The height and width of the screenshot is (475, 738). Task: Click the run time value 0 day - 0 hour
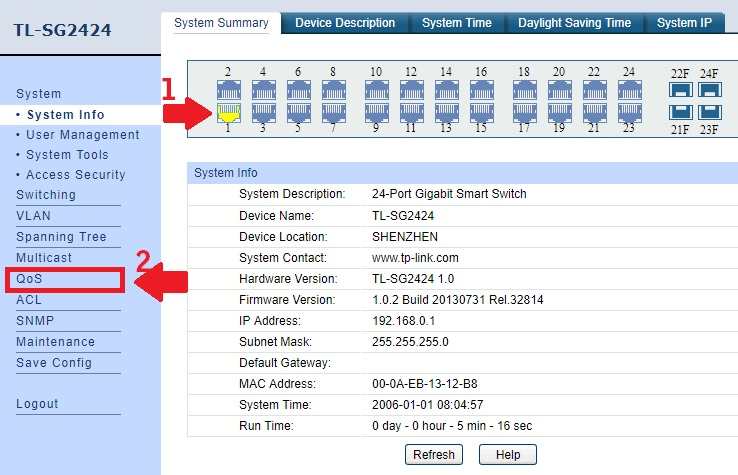pos(452,426)
